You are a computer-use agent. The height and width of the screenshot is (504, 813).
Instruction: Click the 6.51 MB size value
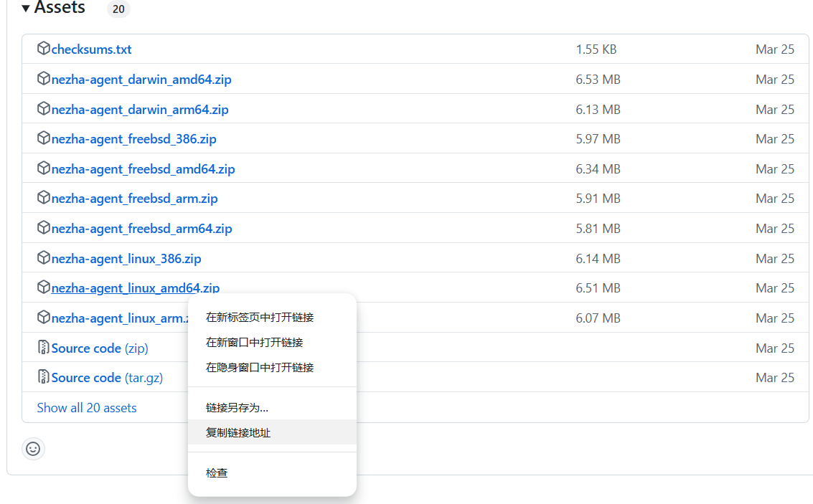pos(598,288)
